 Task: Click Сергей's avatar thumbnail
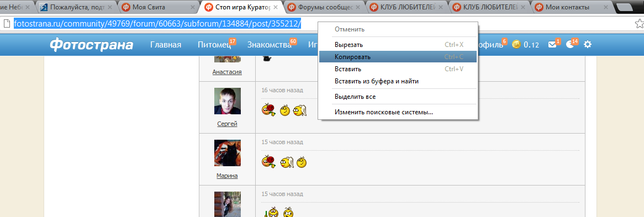228,101
